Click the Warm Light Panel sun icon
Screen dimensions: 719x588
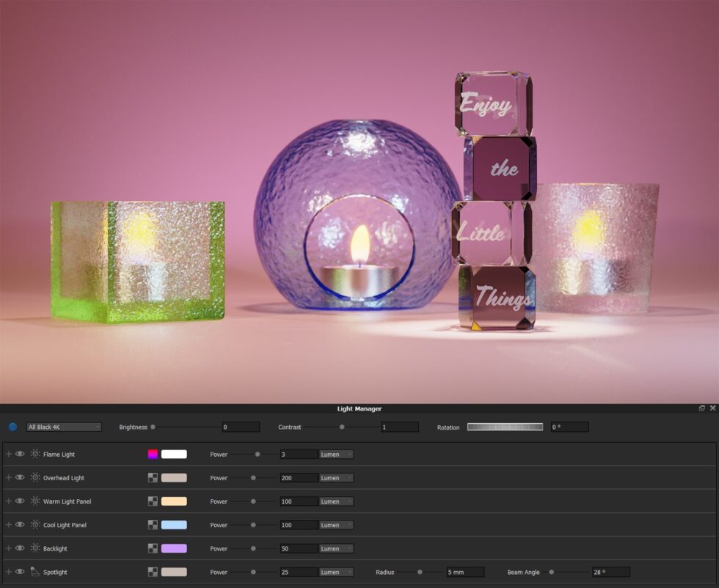(34, 501)
